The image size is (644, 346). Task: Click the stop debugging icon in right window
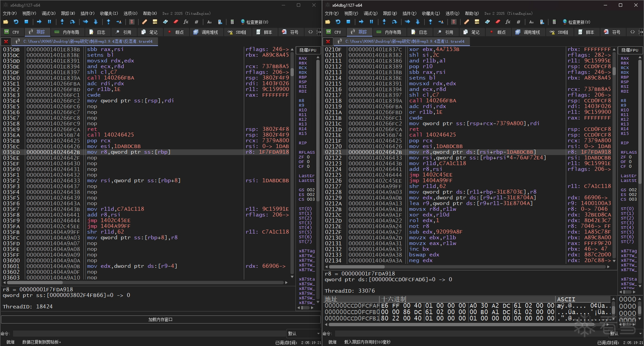click(348, 22)
